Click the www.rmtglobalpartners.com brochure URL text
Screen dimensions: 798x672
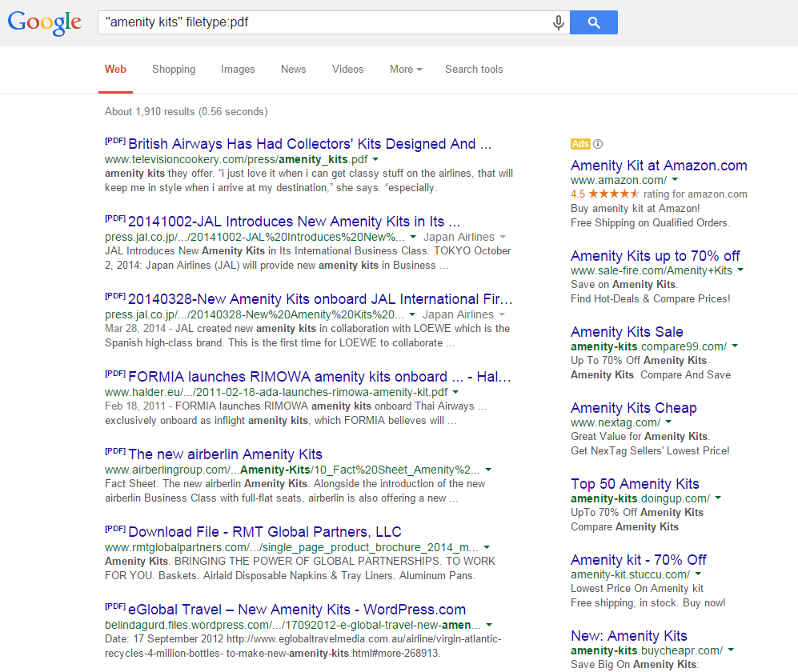tap(291, 547)
